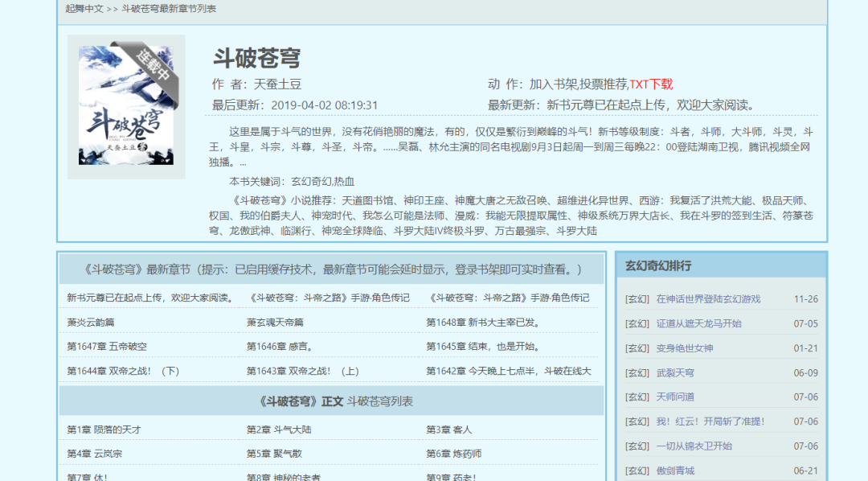The width and height of the screenshot is (868, 481).
Task: Open the 起舞中文 breadcrumb home link
Action: (84, 9)
